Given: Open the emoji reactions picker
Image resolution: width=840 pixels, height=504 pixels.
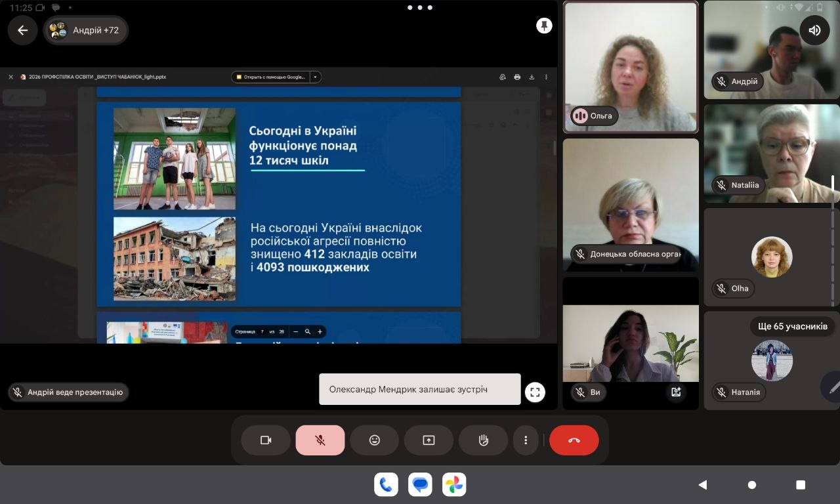Looking at the screenshot, I should coord(375,440).
